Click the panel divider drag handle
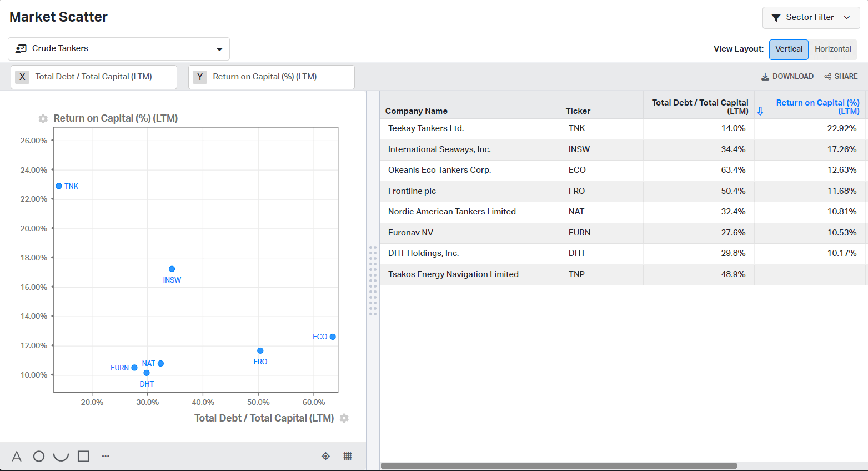The height and width of the screenshot is (471, 868). [373, 280]
